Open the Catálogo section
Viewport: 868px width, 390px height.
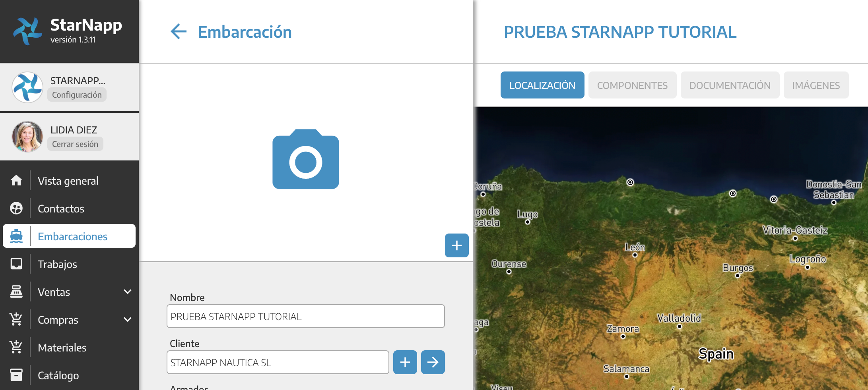click(58, 375)
